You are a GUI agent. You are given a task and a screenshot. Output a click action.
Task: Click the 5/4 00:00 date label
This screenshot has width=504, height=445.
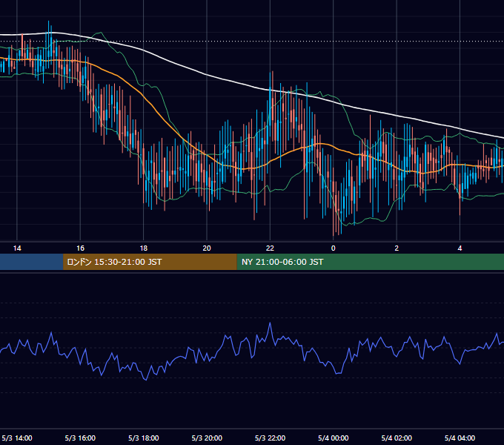point(334,438)
